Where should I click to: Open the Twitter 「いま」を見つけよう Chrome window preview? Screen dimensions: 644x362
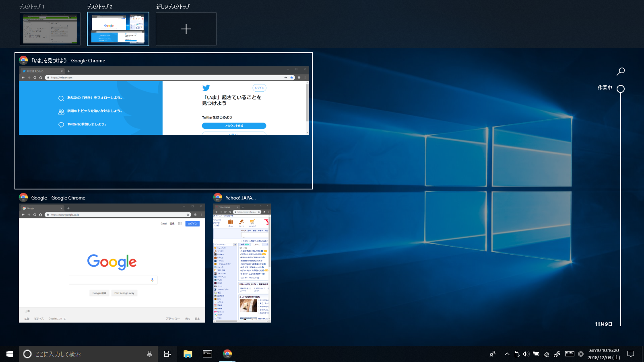coord(164,101)
